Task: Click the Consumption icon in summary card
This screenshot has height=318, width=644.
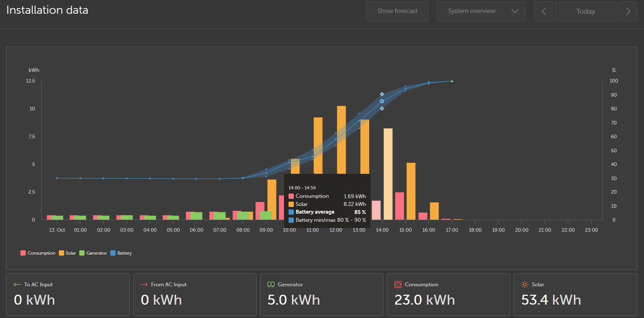Action: click(398, 285)
